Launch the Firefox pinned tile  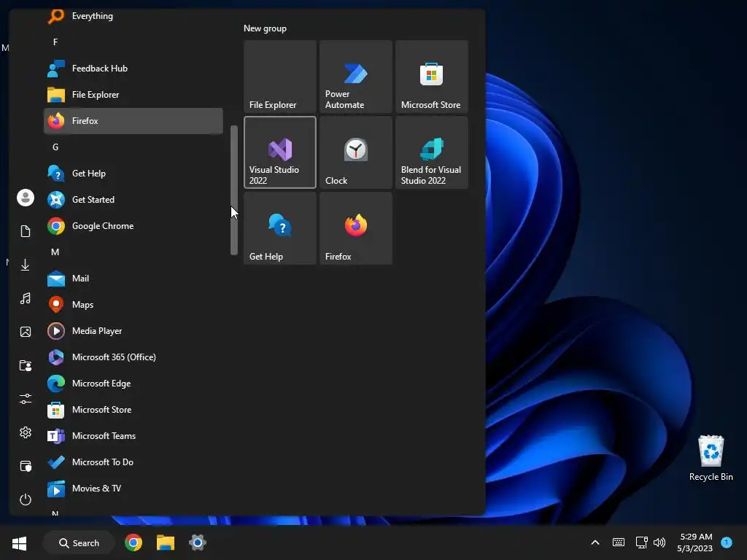(356, 228)
